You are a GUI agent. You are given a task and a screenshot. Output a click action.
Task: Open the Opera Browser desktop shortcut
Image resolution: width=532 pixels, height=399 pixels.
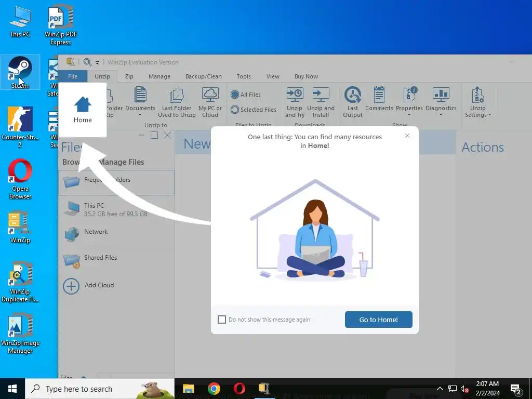point(20,179)
